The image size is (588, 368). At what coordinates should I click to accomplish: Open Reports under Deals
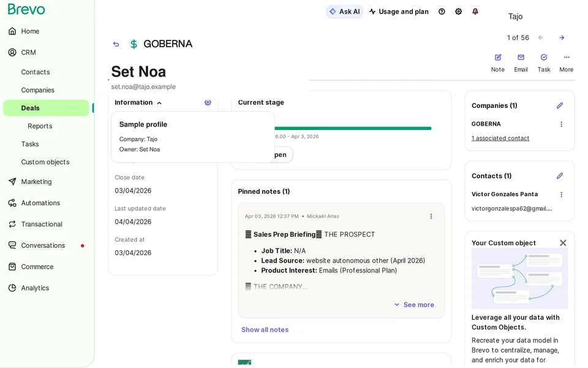[x=40, y=126]
